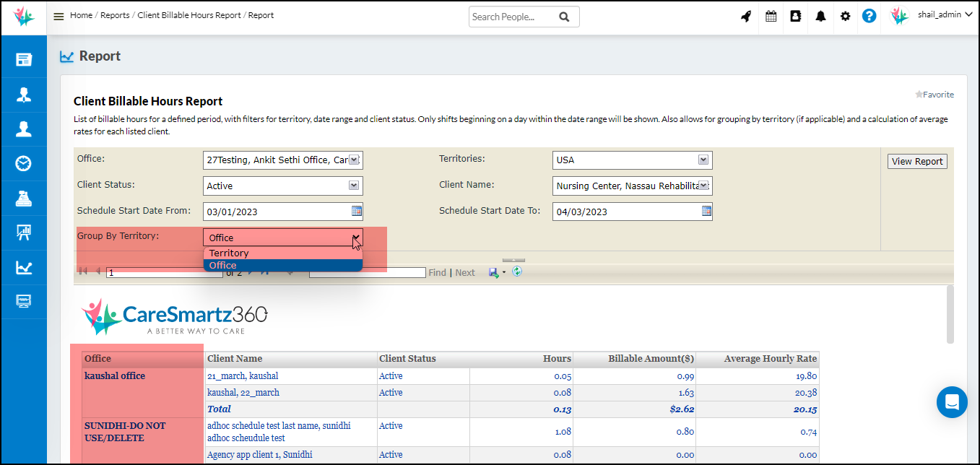Open the address book contacts icon

(795, 16)
